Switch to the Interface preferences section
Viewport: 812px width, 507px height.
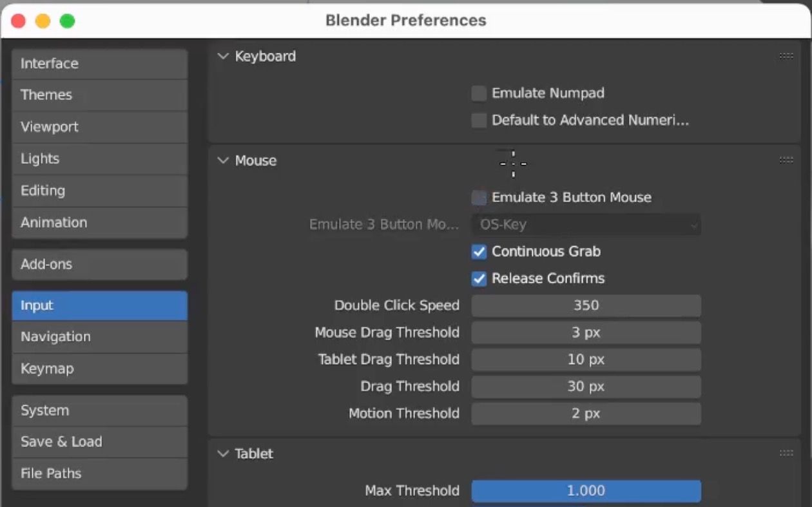coord(99,64)
